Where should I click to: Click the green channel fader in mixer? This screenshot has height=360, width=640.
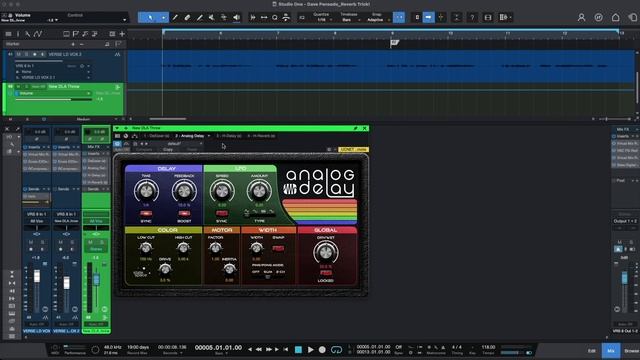[x=97, y=280]
